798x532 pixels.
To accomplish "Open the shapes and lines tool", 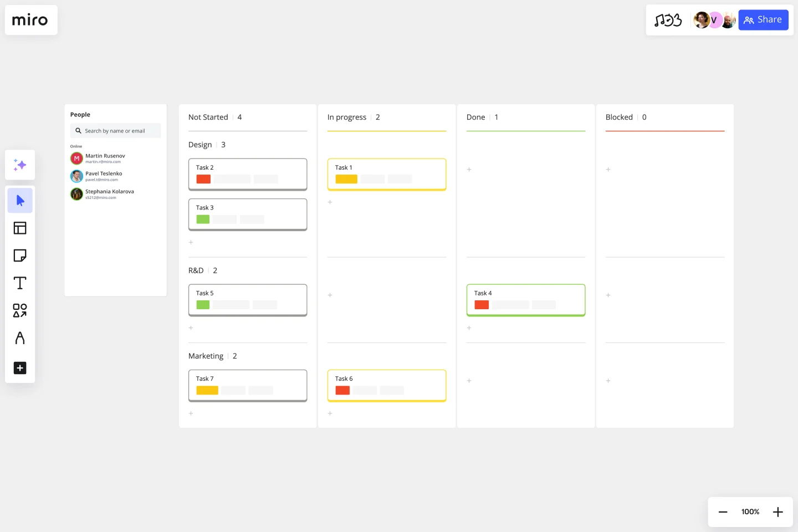I will click(20, 310).
